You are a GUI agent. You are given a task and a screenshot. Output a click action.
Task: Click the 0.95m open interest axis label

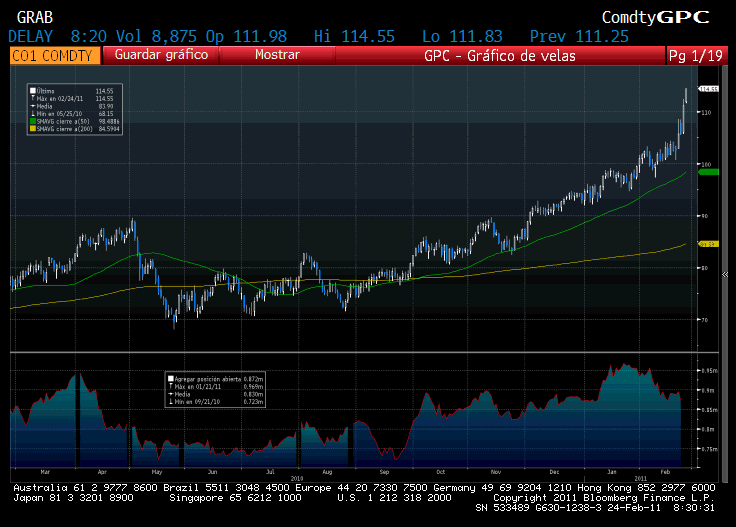tap(709, 371)
